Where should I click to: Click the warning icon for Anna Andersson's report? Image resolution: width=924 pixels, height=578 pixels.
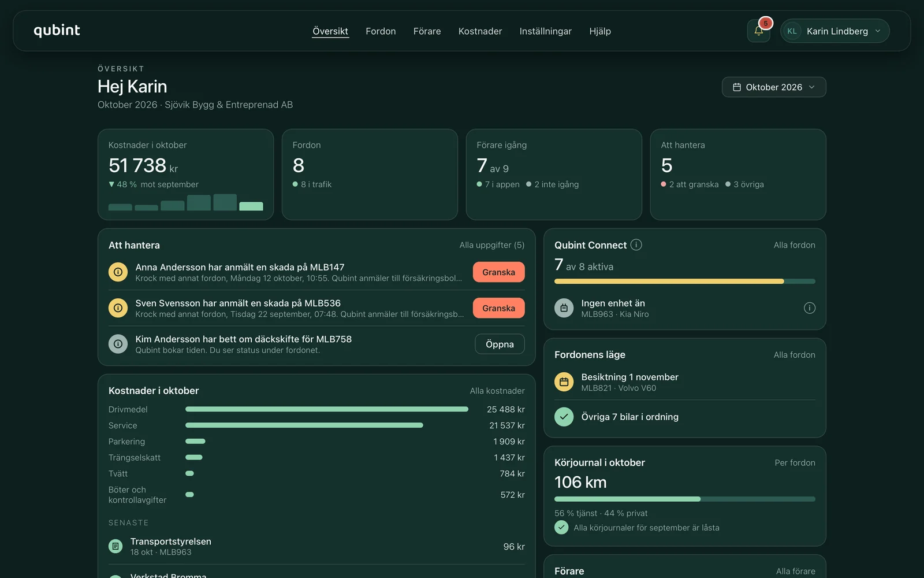coord(118,272)
